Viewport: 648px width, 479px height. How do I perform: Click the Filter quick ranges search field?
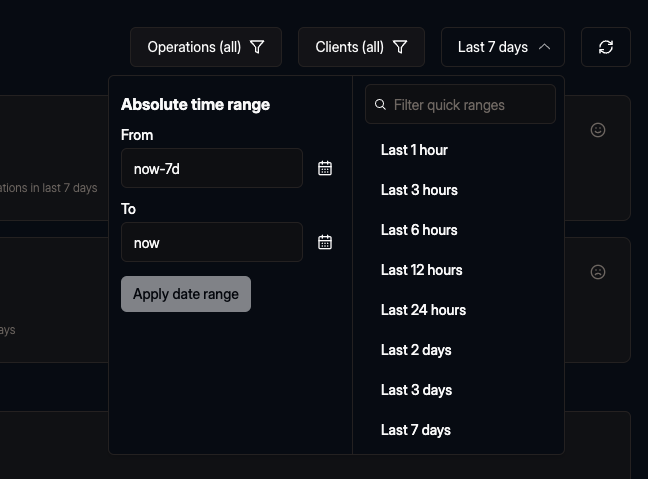pos(468,105)
